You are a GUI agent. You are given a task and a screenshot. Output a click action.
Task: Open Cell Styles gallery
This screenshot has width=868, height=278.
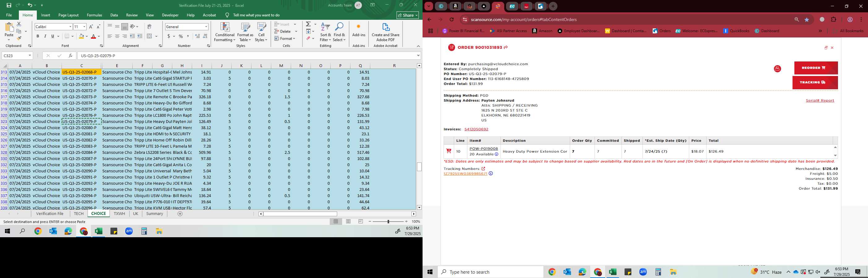[x=261, y=32]
